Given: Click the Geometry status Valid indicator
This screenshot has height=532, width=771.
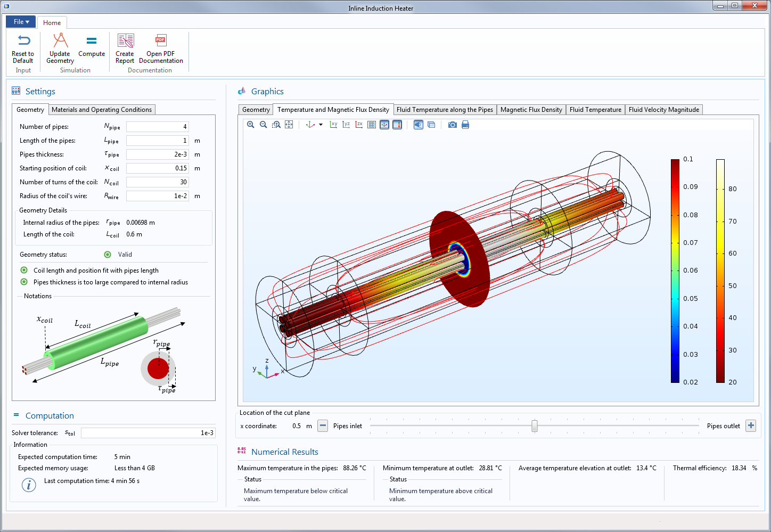Looking at the screenshot, I should coord(108,255).
